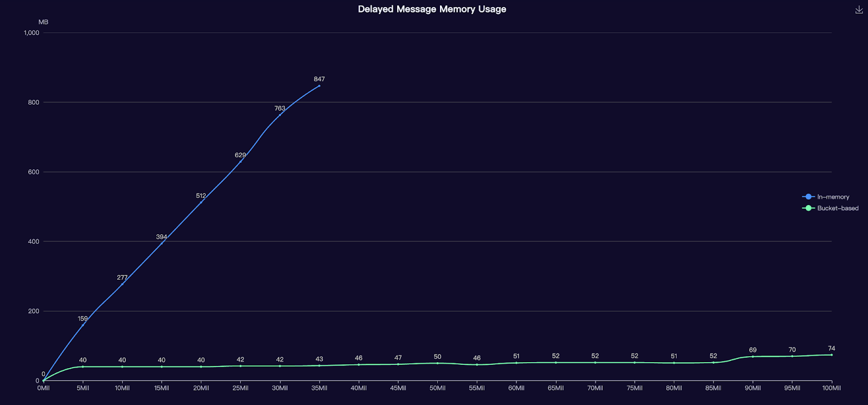Screen dimensions: 868x405
Task: Click the 50Mil x-axis label
Action: (x=437, y=388)
